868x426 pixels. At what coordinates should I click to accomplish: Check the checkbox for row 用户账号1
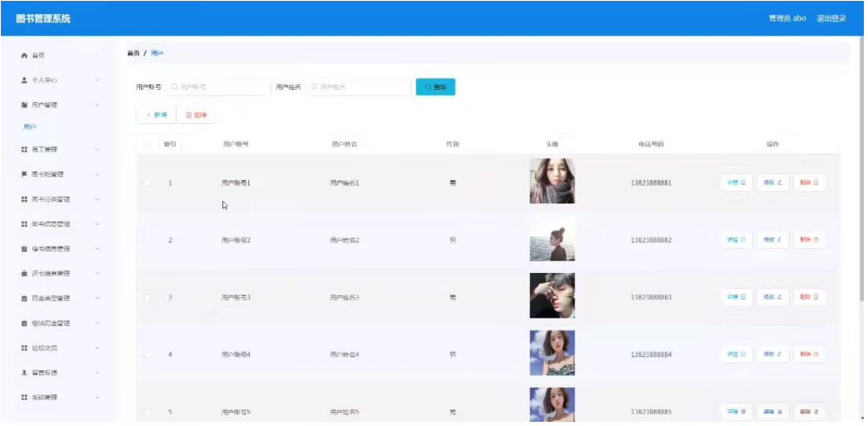(x=147, y=182)
